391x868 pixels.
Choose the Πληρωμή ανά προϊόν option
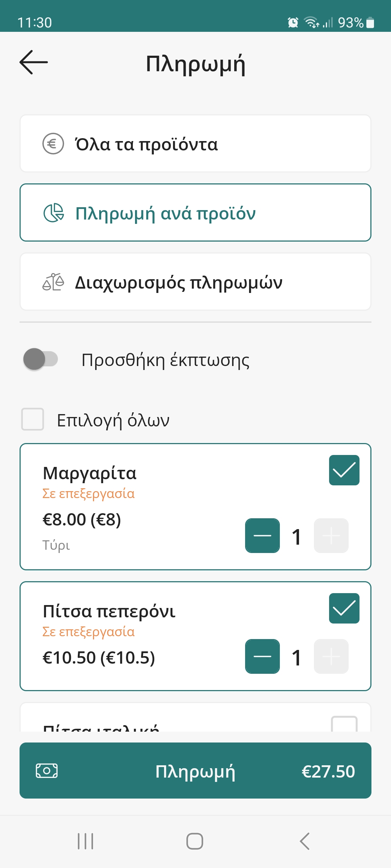pyautogui.click(x=195, y=213)
